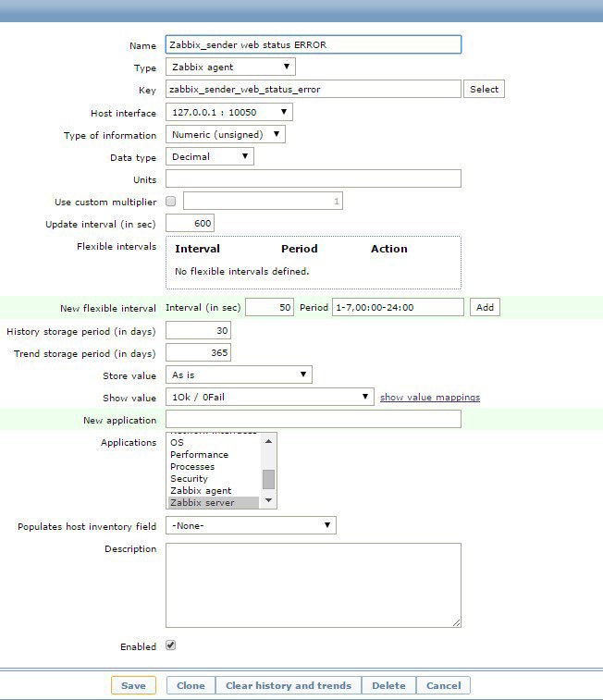
Task: Select Processes in the Applications list
Action: click(x=214, y=467)
